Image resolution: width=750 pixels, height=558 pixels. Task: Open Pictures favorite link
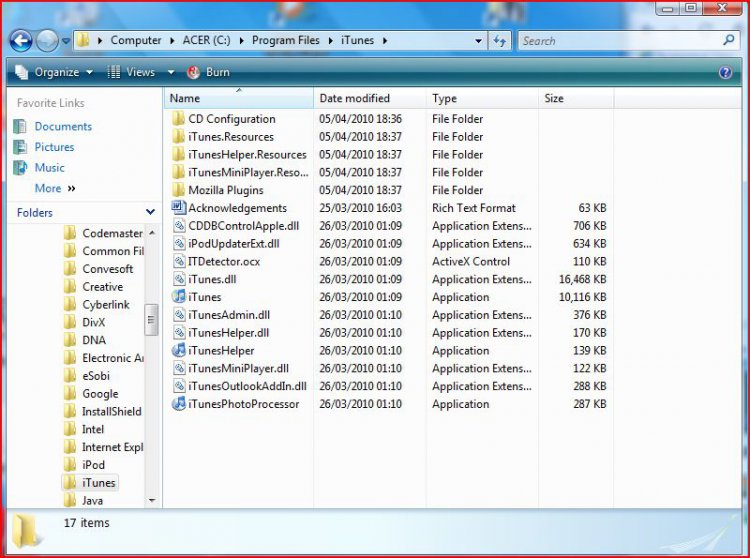click(54, 147)
